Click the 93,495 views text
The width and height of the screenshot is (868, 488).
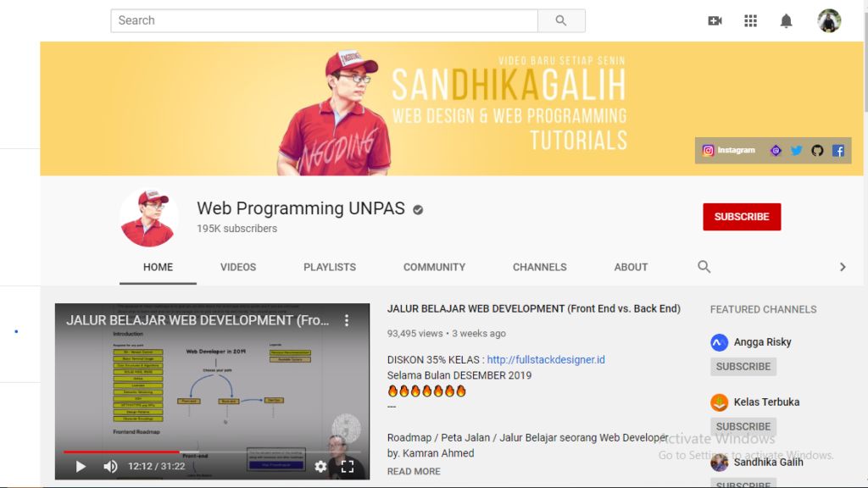[x=415, y=334]
